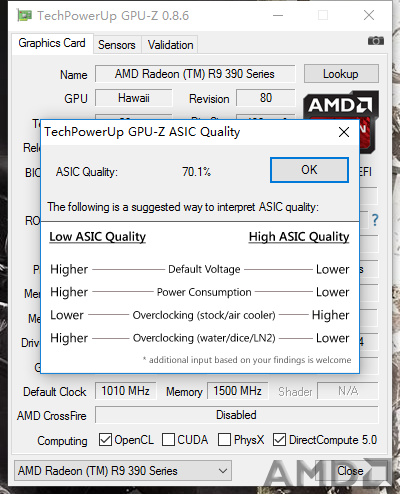Click the Default Voltage label
The width and height of the screenshot is (400, 494).
[204, 269]
